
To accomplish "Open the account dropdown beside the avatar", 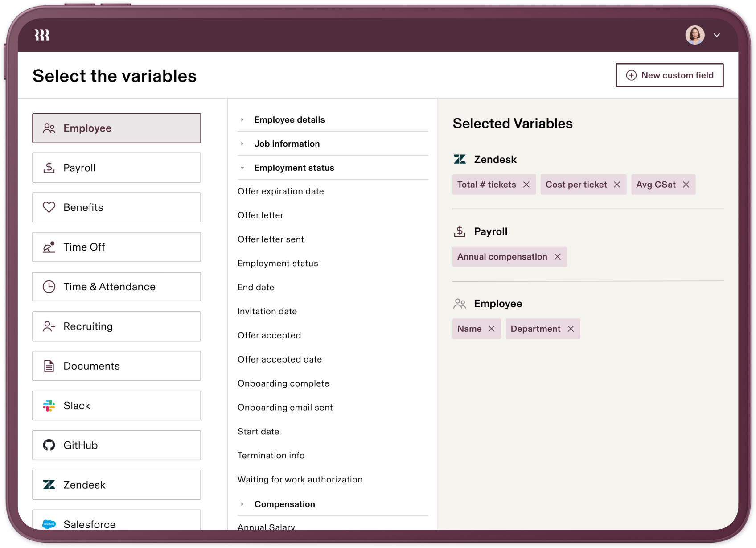I will tap(718, 35).
